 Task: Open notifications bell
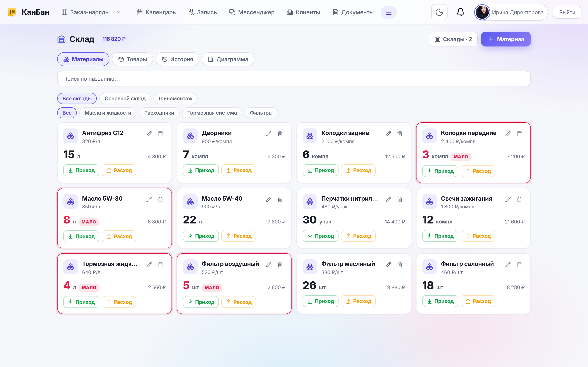460,12
